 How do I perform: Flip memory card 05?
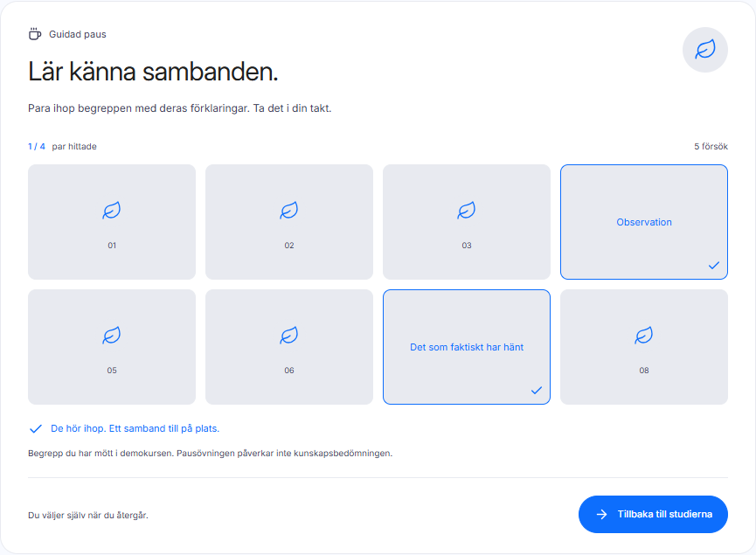pyautogui.click(x=112, y=347)
